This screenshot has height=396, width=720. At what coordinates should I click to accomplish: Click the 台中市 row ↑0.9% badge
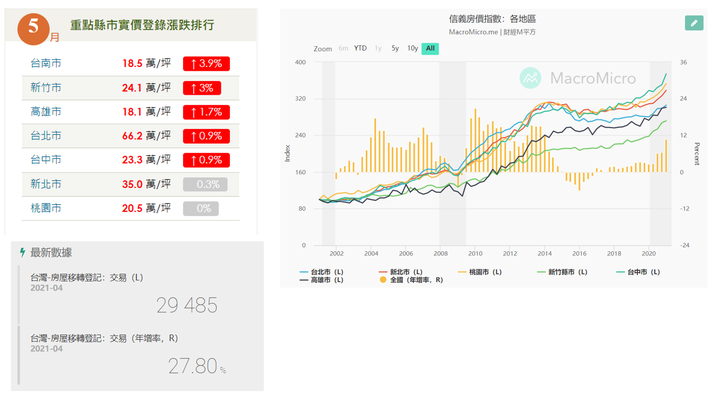pyautogui.click(x=206, y=160)
